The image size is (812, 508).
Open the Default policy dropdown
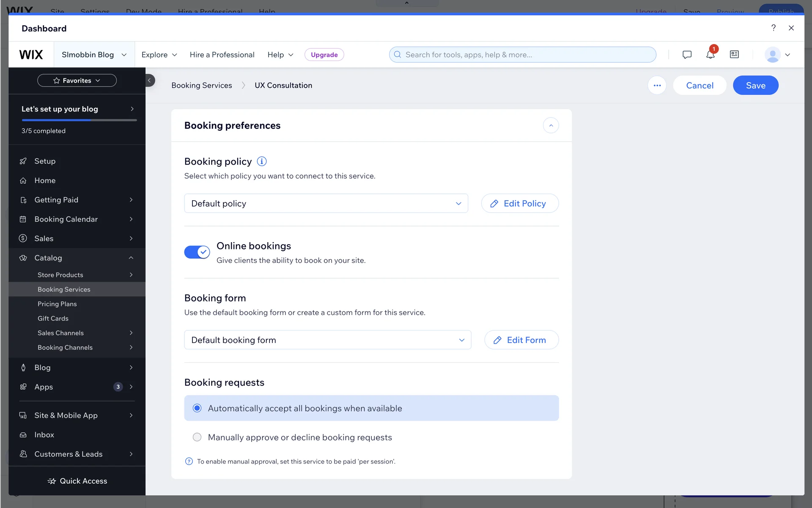click(x=326, y=204)
